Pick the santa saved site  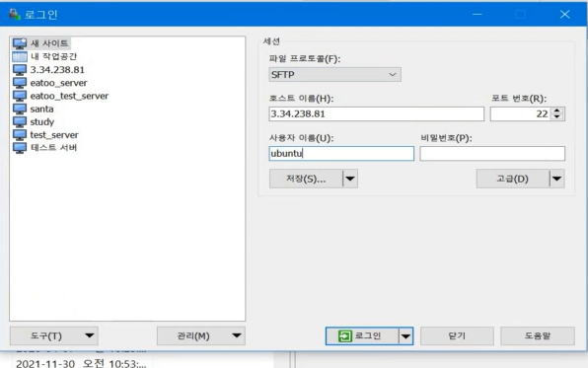tap(41, 110)
